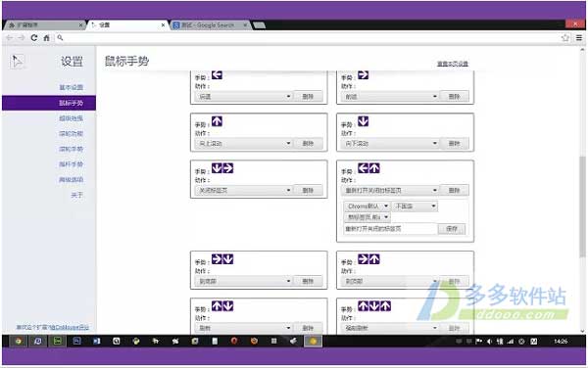Screen dimensions: 588x368
Task: Reload the page with the refresh icon
Action: (x=34, y=38)
